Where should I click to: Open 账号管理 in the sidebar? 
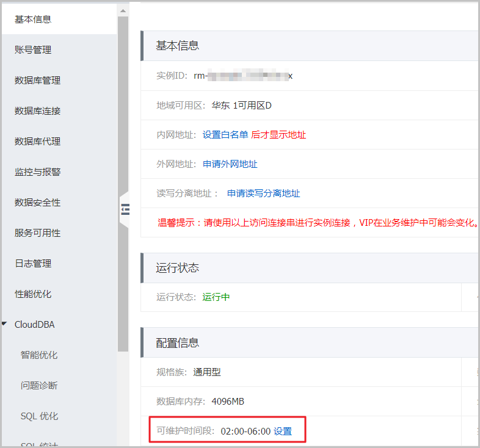coord(33,49)
